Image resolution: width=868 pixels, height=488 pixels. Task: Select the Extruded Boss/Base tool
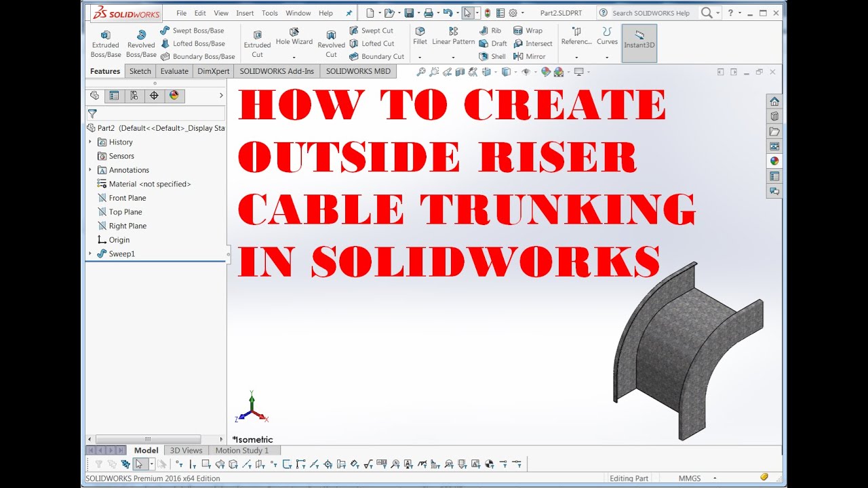point(106,44)
